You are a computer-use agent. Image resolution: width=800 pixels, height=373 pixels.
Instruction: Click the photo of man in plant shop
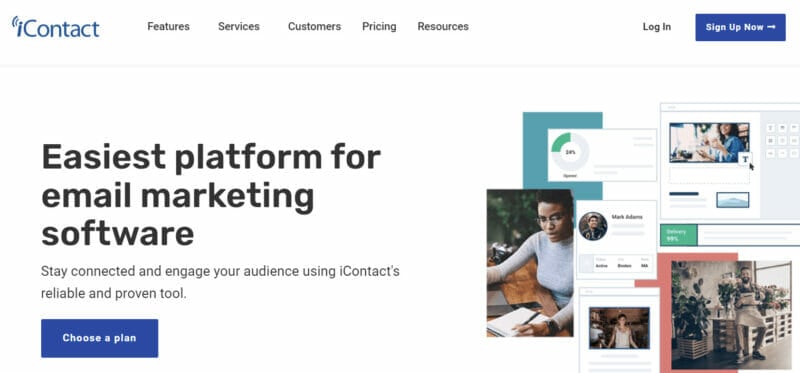[x=731, y=315]
